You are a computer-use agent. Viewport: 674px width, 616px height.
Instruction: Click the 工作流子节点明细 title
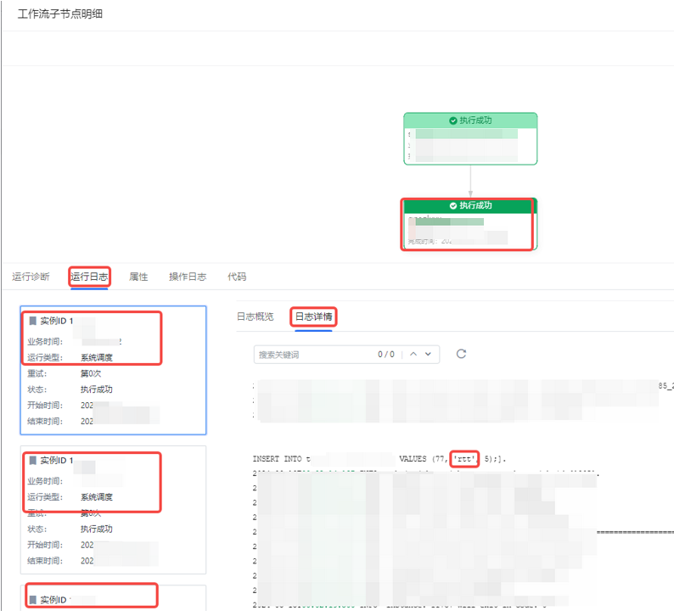pos(59,14)
